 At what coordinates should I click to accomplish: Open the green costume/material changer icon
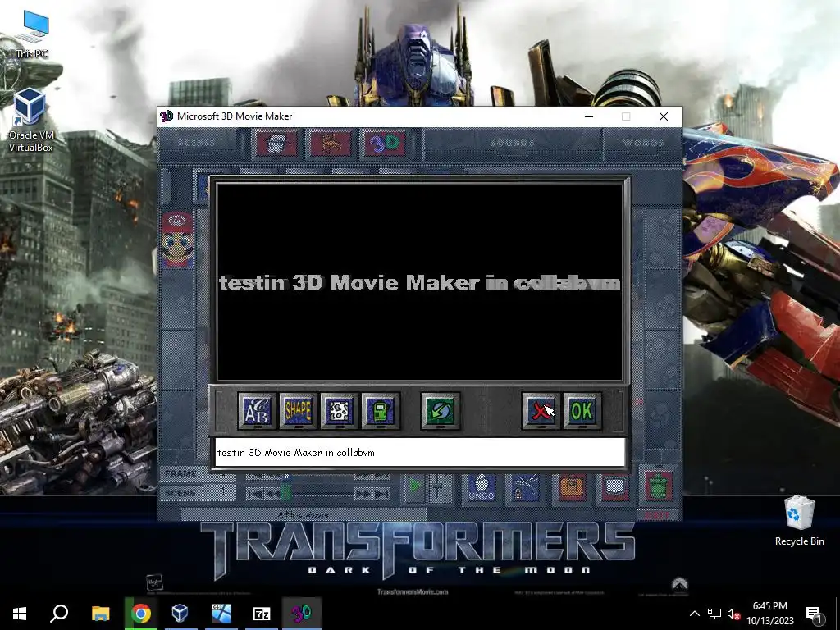click(381, 411)
